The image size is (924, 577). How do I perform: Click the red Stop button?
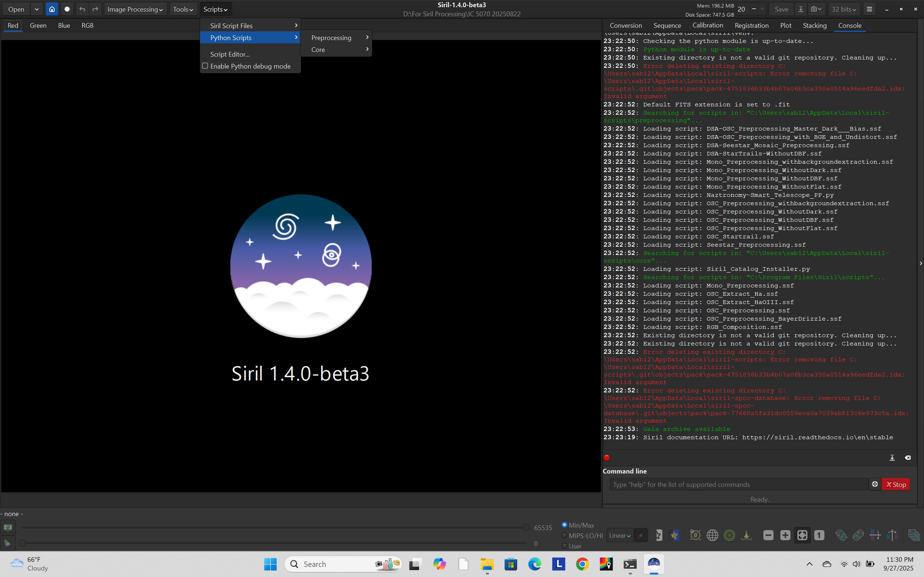click(895, 484)
